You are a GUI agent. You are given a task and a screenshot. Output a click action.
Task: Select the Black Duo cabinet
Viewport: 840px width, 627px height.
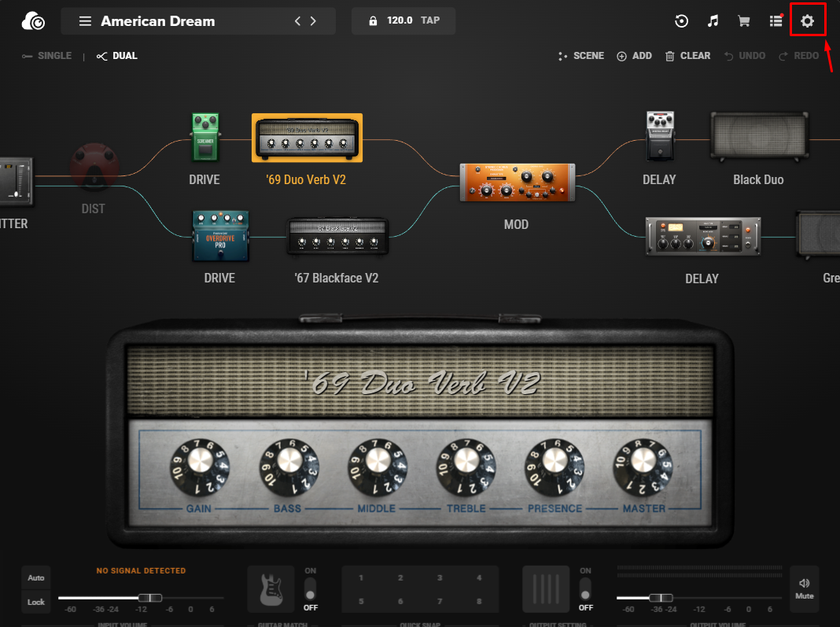click(x=759, y=136)
